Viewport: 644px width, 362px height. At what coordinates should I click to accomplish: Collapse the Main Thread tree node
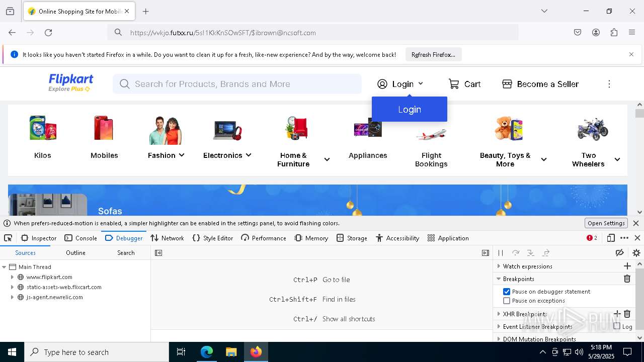(4, 267)
